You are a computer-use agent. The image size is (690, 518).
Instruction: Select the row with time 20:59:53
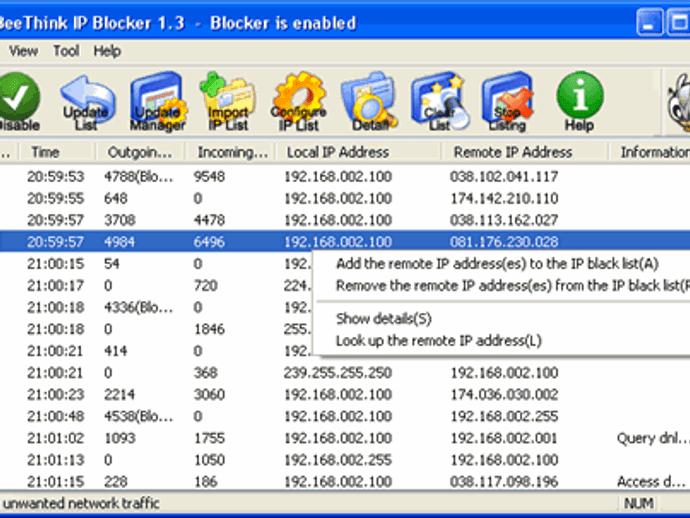[x=345, y=176]
